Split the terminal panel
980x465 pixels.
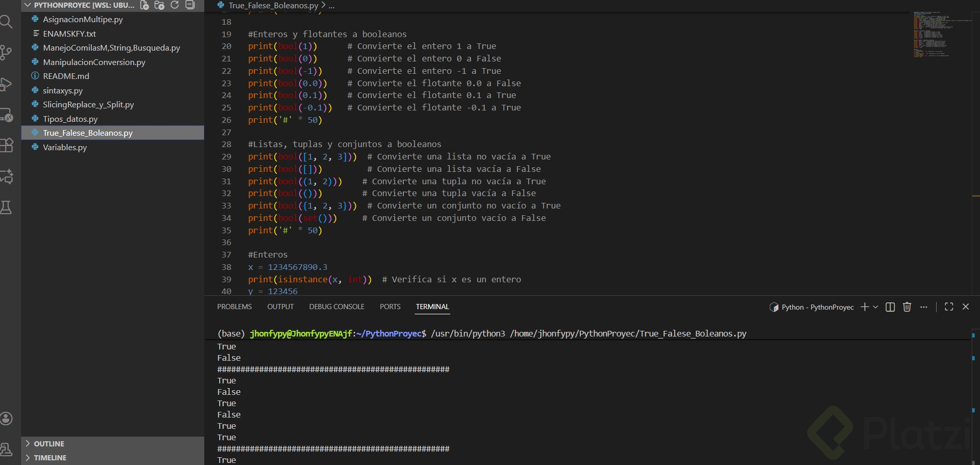click(890, 307)
